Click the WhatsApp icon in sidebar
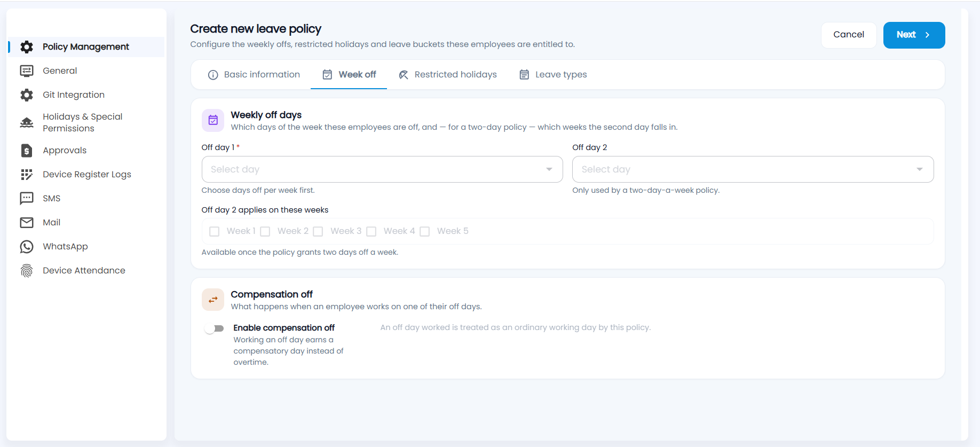Viewport: 980px width, 447px height. pyautogui.click(x=27, y=247)
